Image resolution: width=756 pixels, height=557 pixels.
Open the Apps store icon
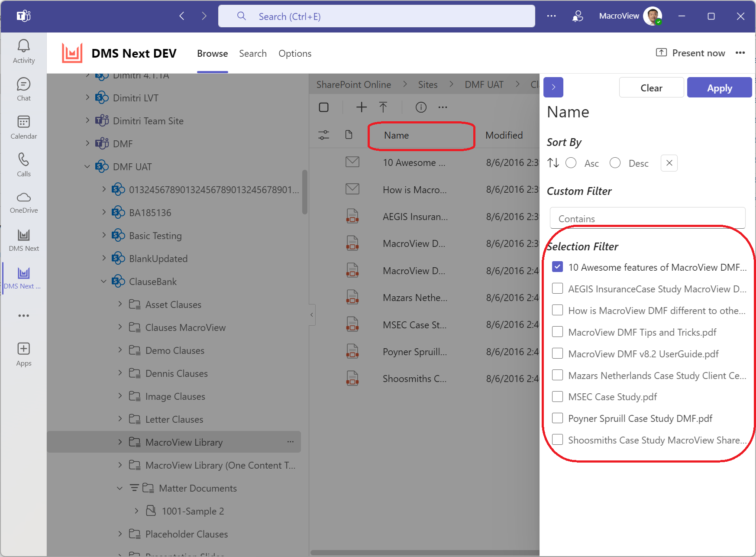(24, 354)
